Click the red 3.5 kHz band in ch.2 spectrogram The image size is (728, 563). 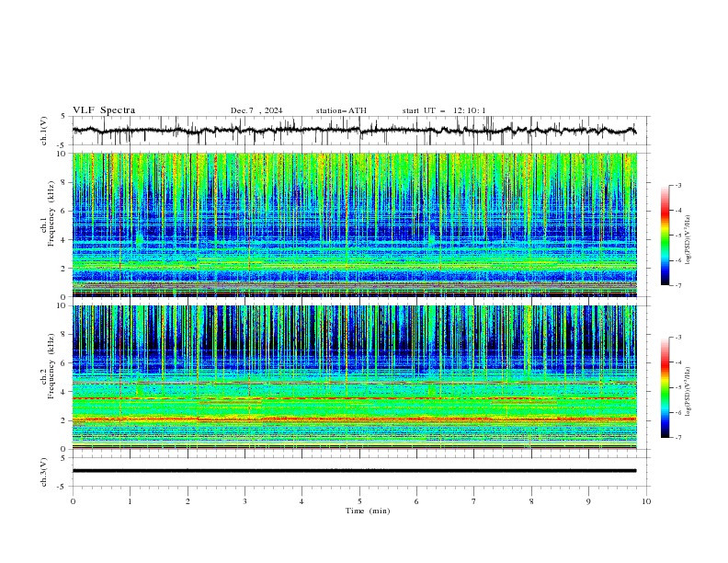[355, 398]
